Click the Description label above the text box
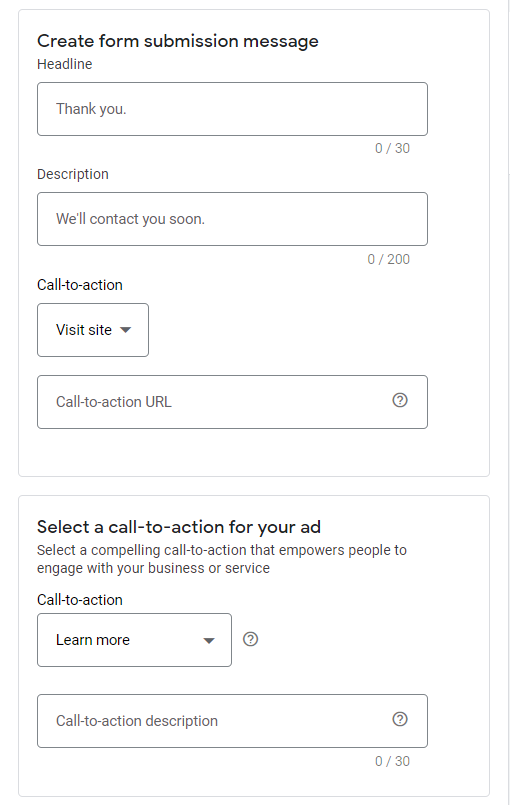Viewport: 510px width, 805px height. (73, 174)
